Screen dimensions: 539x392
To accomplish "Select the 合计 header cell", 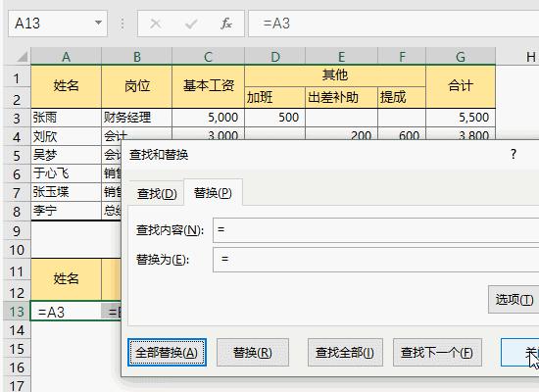I will pos(461,86).
